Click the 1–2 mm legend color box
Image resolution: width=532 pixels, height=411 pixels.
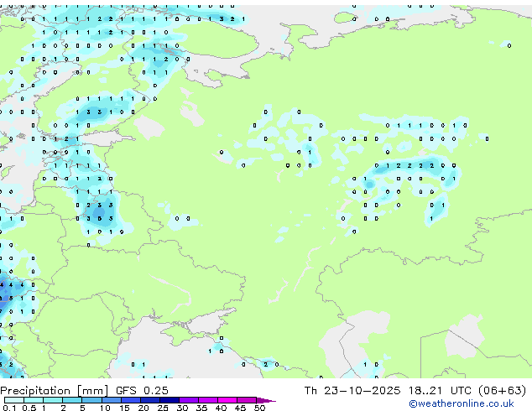coord(53,400)
